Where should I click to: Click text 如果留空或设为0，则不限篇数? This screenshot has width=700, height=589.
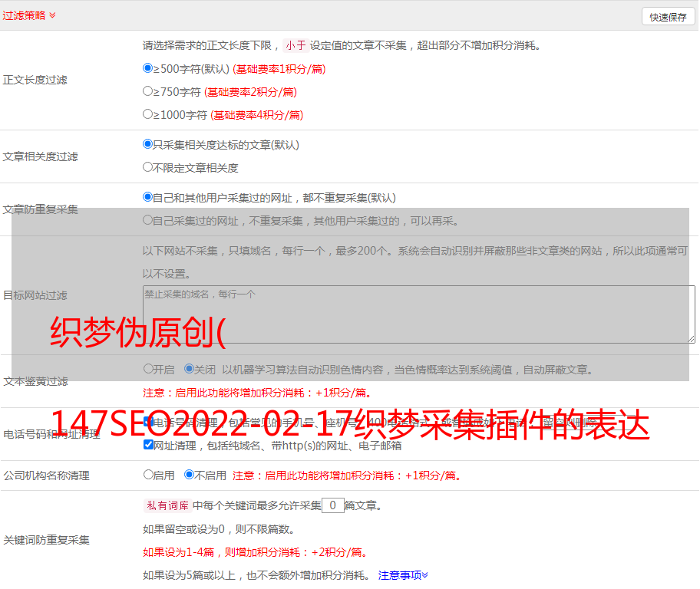click(x=219, y=529)
